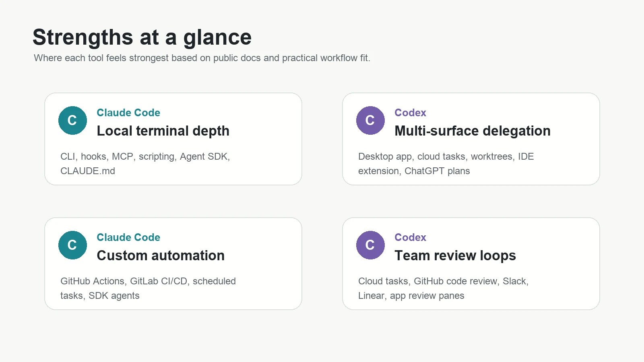Click the text 'CLI, hooks, MCP, scripting, Agent SDK'
Viewport: 644px width, 362px height.
coord(145,156)
